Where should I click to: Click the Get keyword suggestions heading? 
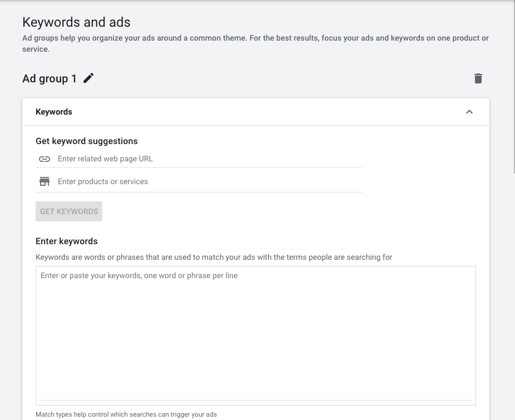coord(87,141)
